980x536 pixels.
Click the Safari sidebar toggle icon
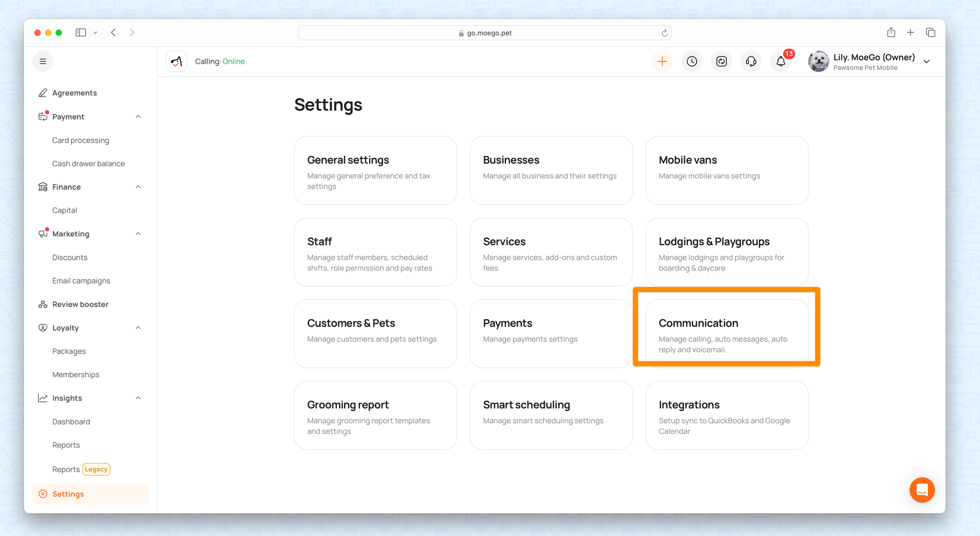(81, 32)
